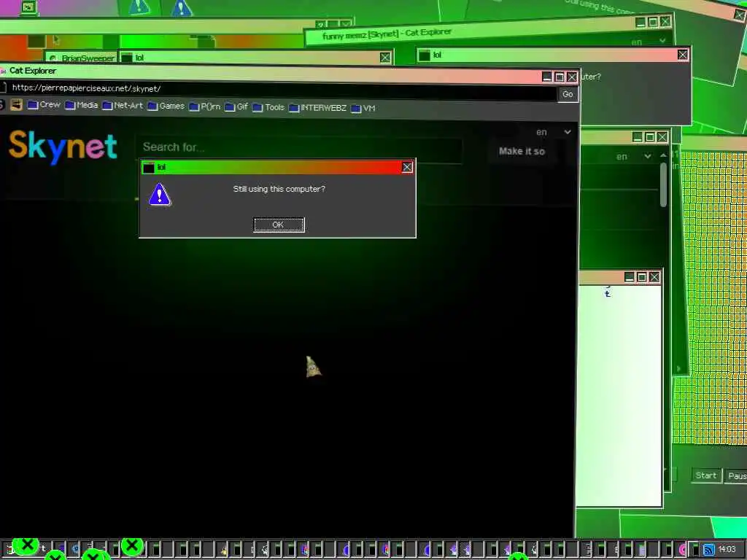
Task: Open the Tools bookmark folder
Action: [x=268, y=107]
